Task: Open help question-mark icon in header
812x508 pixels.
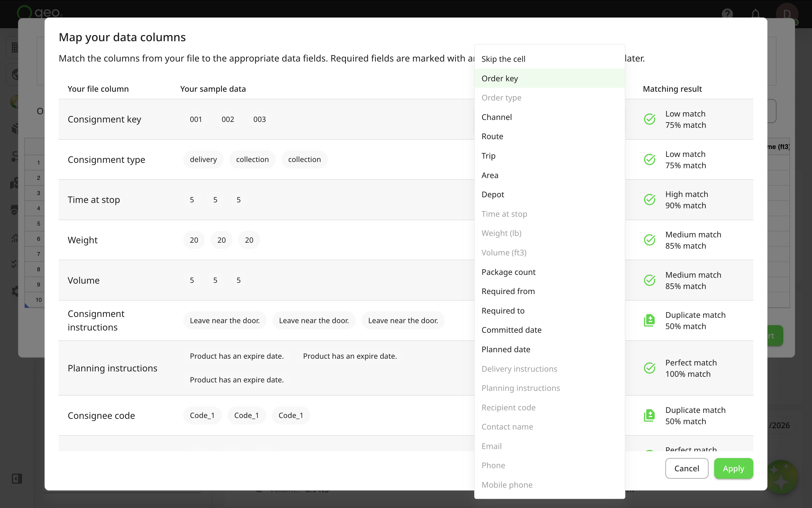Action: coord(727,14)
